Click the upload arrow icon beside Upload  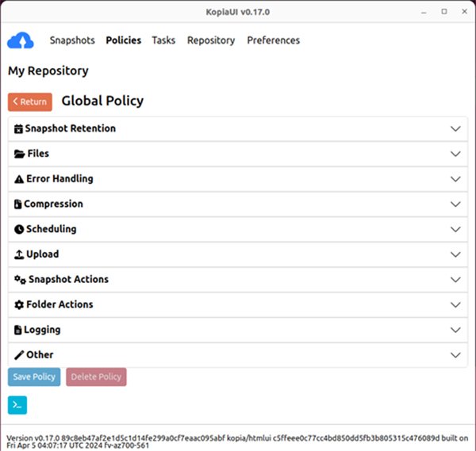tap(19, 254)
